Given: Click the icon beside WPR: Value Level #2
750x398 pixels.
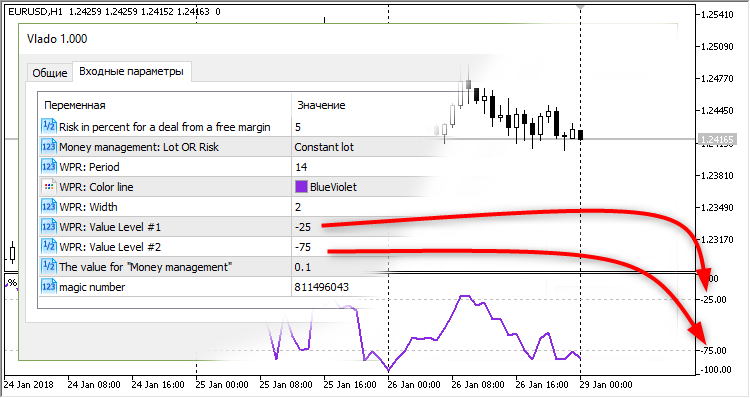Looking at the screenshot, I should [49, 247].
